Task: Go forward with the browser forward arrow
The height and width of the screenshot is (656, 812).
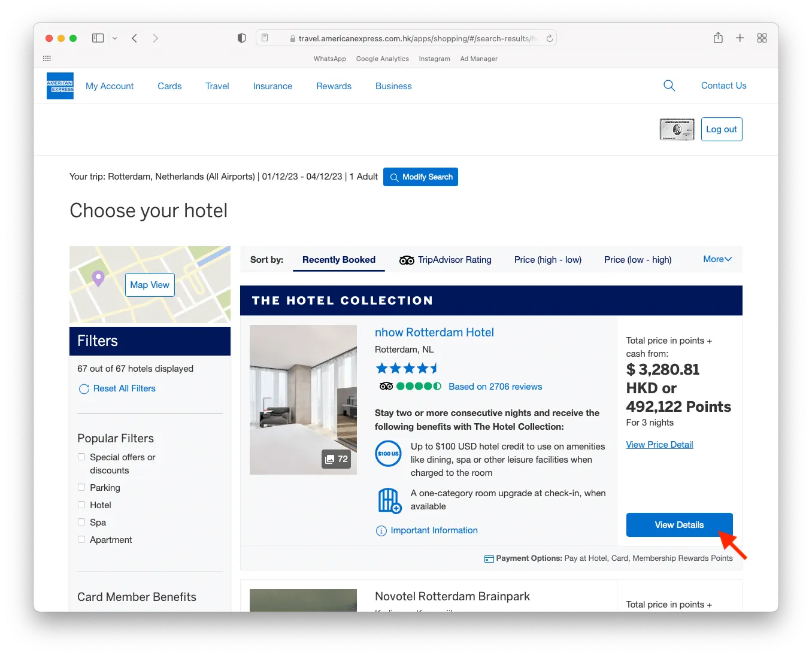Action: 156,38
